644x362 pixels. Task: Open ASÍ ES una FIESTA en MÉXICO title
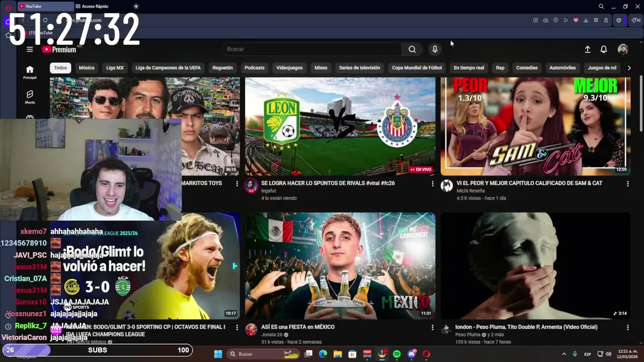pos(298,327)
